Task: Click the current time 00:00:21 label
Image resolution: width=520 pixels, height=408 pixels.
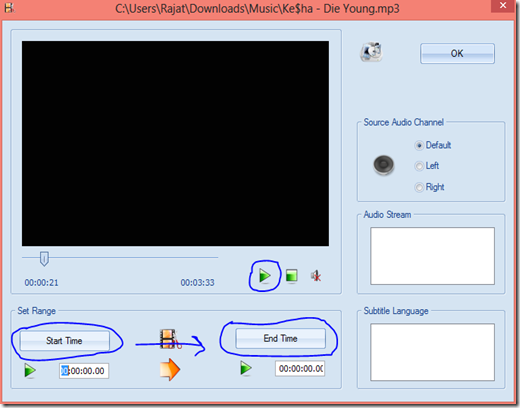Action: [x=41, y=283]
